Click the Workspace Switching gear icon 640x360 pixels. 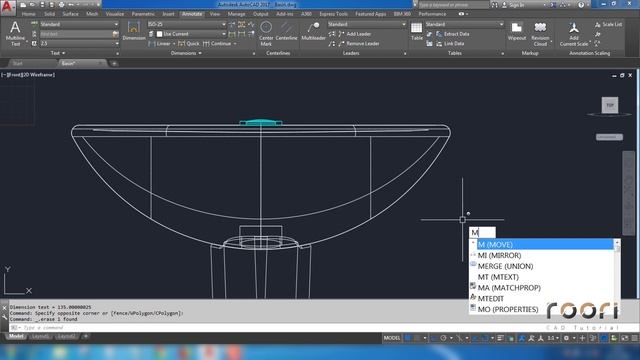tap(566, 338)
